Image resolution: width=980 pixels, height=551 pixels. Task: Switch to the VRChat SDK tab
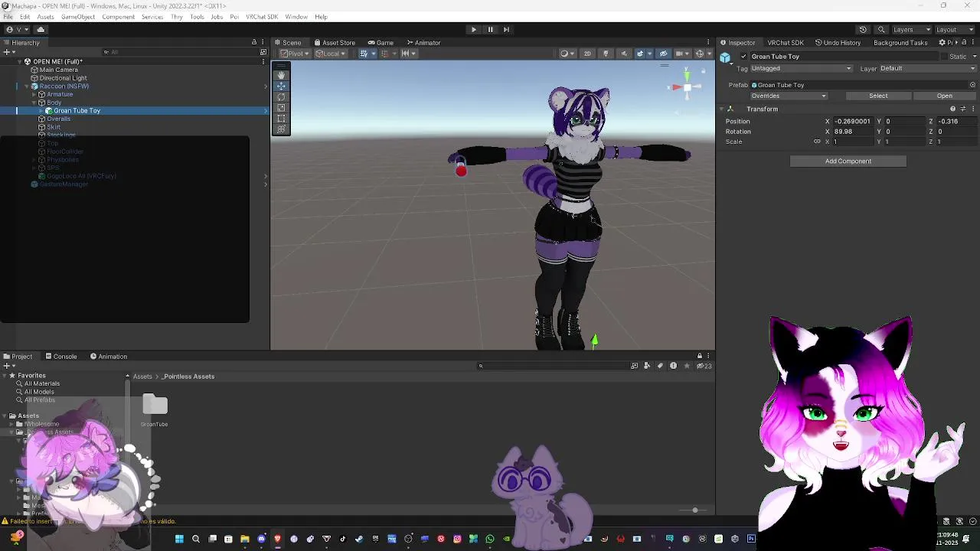click(x=786, y=43)
